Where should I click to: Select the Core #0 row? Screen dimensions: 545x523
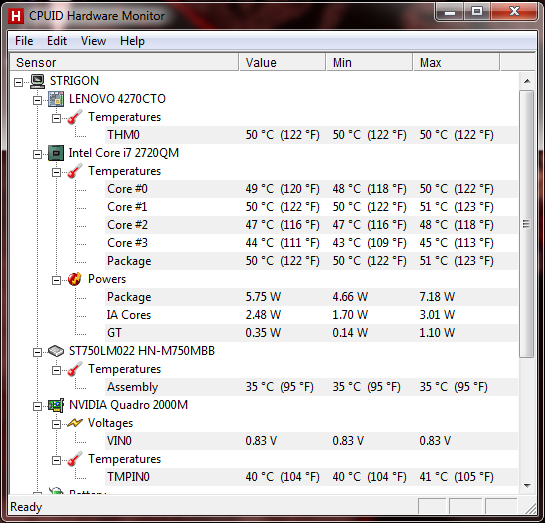coord(311,189)
